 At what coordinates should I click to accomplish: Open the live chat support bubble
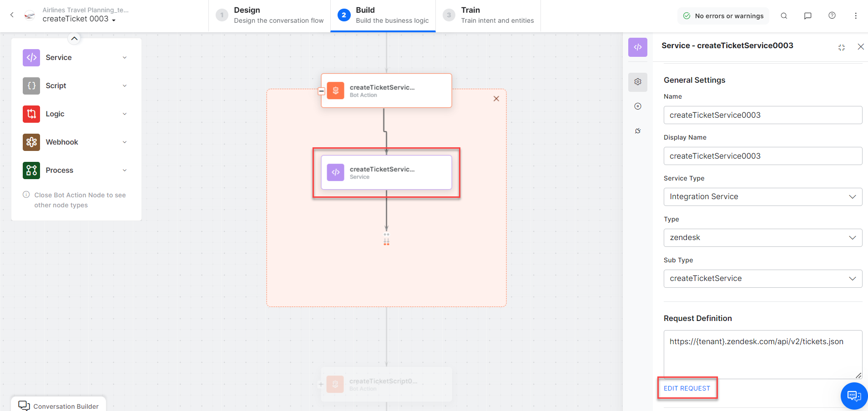853,396
